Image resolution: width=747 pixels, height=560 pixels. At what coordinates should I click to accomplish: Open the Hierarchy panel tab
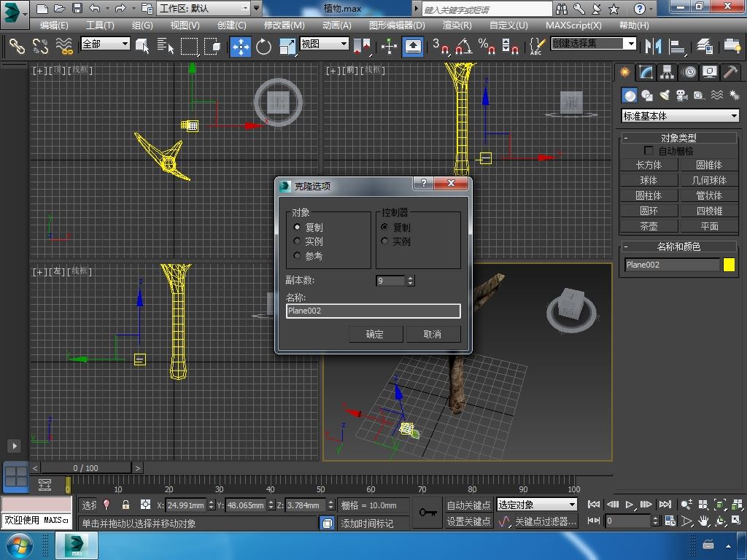click(x=667, y=72)
